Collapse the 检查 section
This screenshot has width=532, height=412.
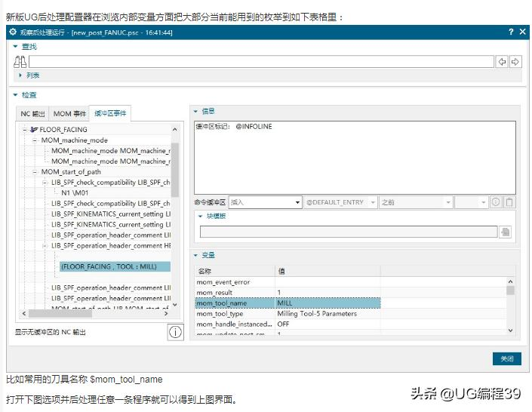(15, 95)
